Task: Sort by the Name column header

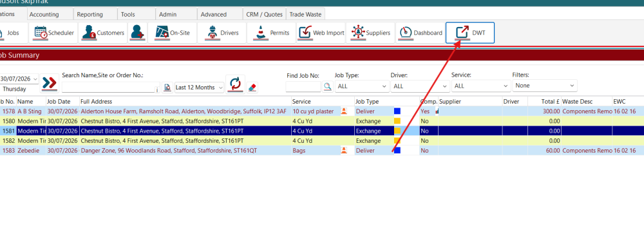Action: [31, 102]
